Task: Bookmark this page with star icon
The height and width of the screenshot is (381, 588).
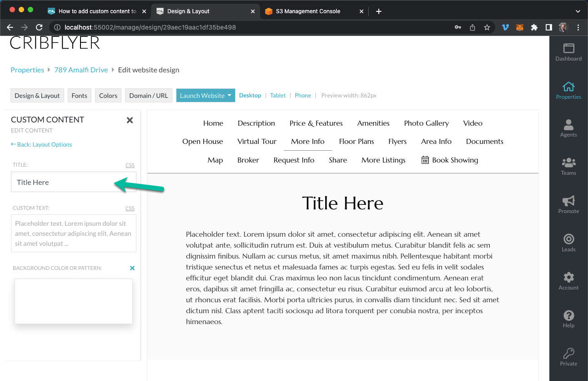Action: (x=487, y=27)
